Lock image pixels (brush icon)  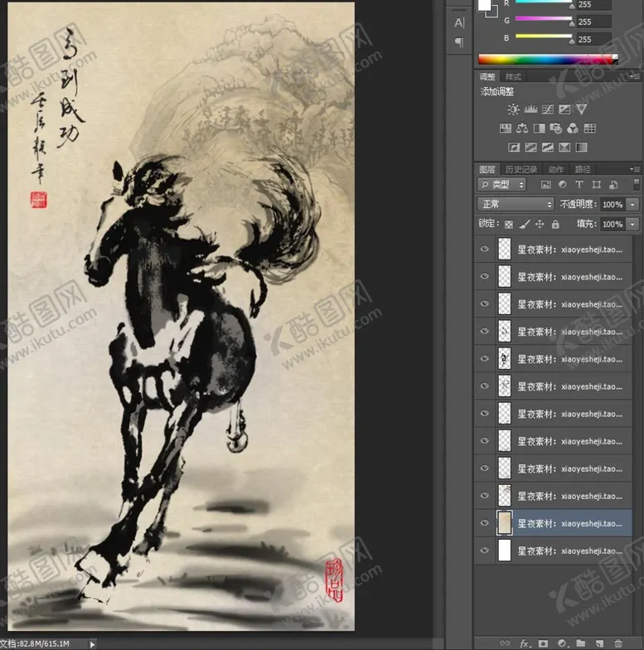pos(524,224)
